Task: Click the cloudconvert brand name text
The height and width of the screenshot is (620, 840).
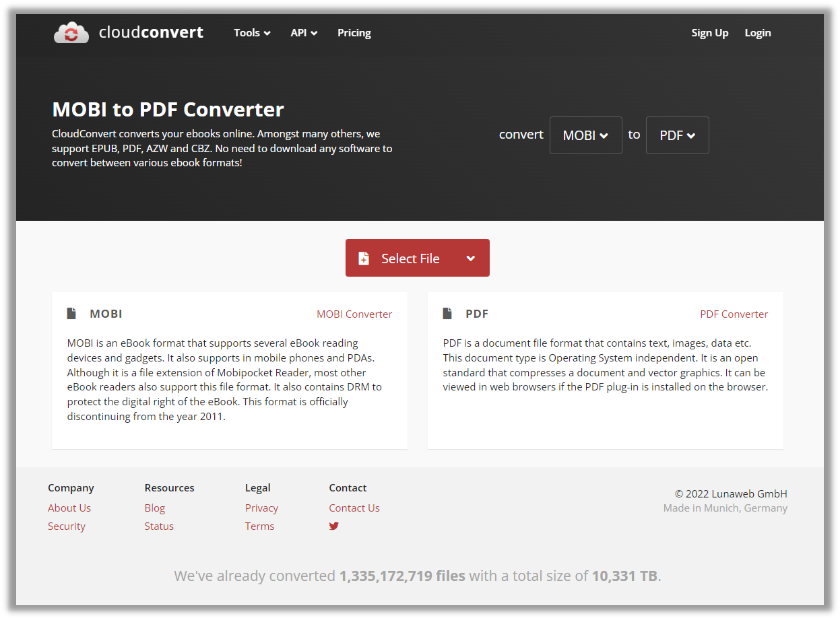Action: pyautogui.click(x=151, y=32)
